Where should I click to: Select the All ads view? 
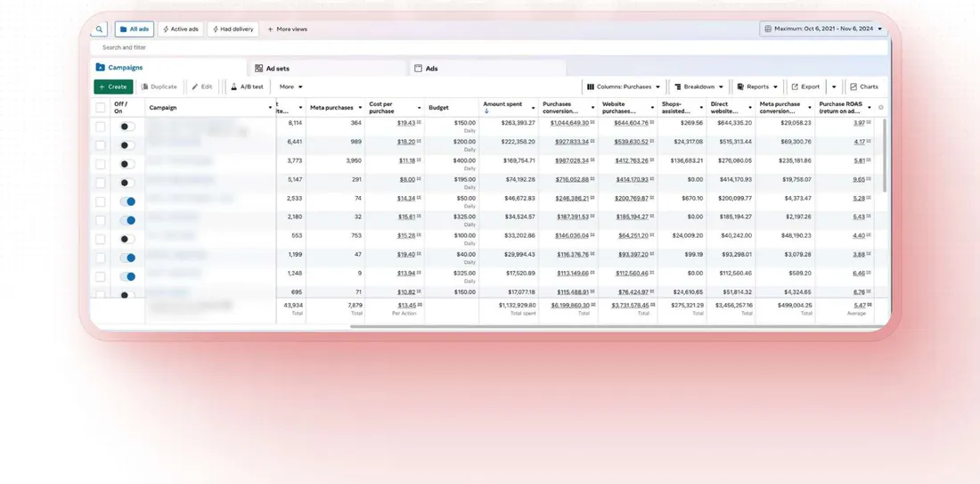[135, 29]
